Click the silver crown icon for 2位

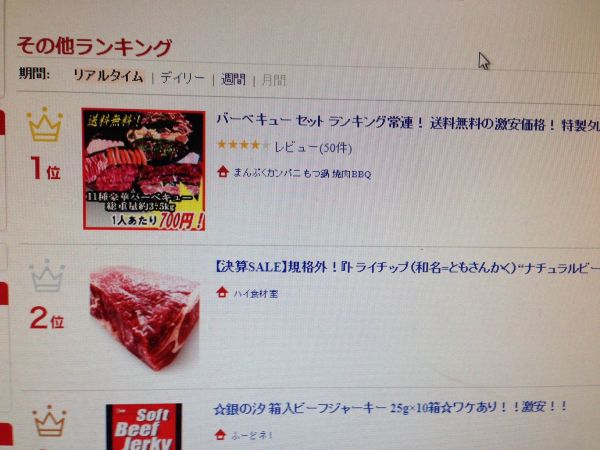[x=47, y=276]
